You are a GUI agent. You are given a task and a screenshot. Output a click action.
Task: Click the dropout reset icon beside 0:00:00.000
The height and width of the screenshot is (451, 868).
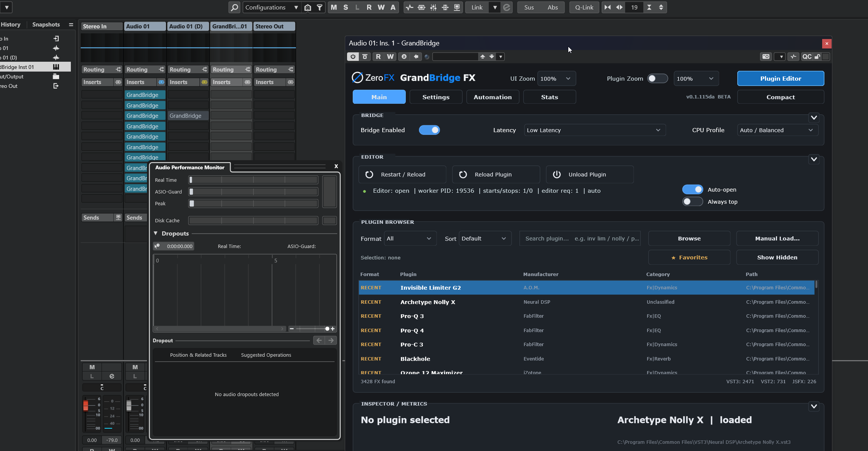coord(157,246)
